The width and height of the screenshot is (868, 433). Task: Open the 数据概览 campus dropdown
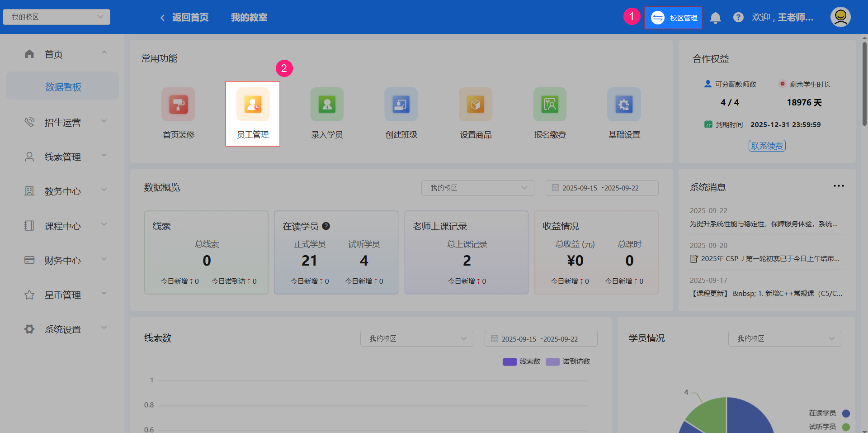point(477,188)
